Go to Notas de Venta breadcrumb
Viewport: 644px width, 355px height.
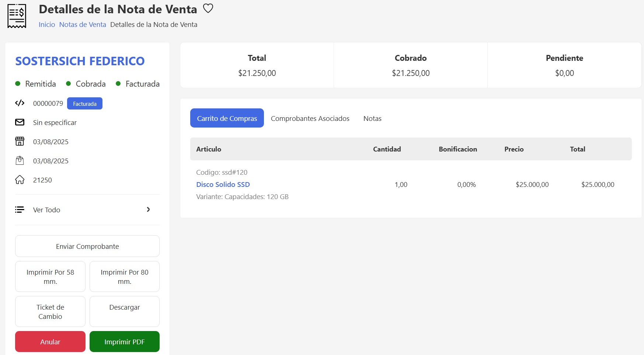pos(83,25)
